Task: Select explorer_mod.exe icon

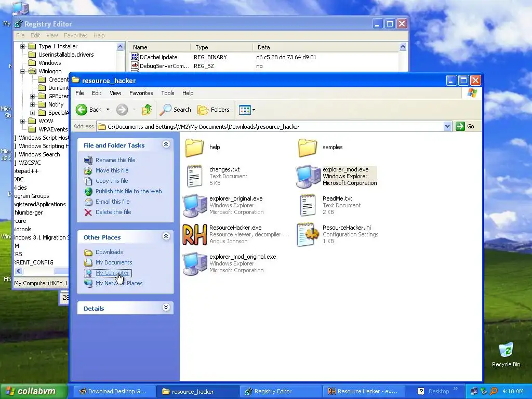Action: pyautogui.click(x=308, y=177)
